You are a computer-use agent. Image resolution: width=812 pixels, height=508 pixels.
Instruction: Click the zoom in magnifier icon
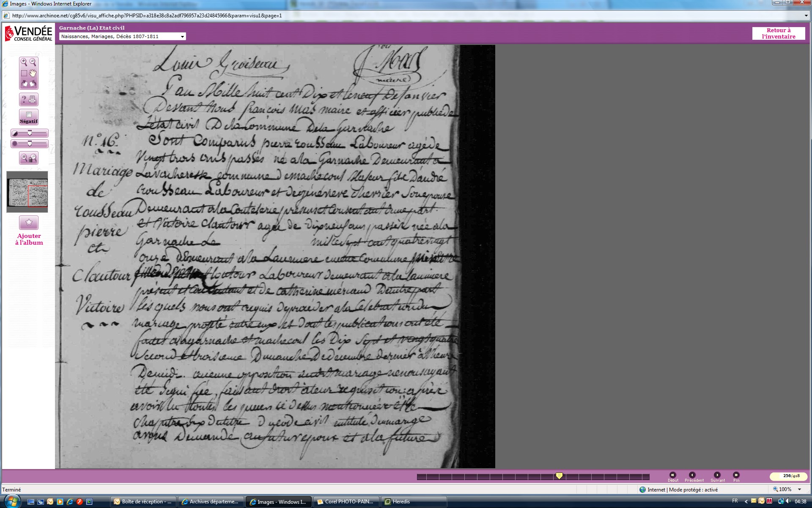click(24, 62)
